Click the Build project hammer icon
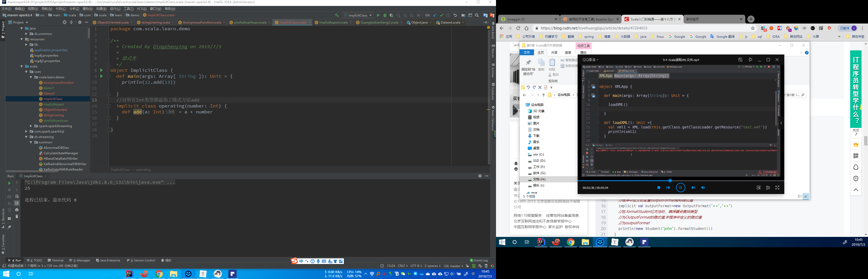Image resolution: width=868 pixels, height=279 pixels. point(336,15)
